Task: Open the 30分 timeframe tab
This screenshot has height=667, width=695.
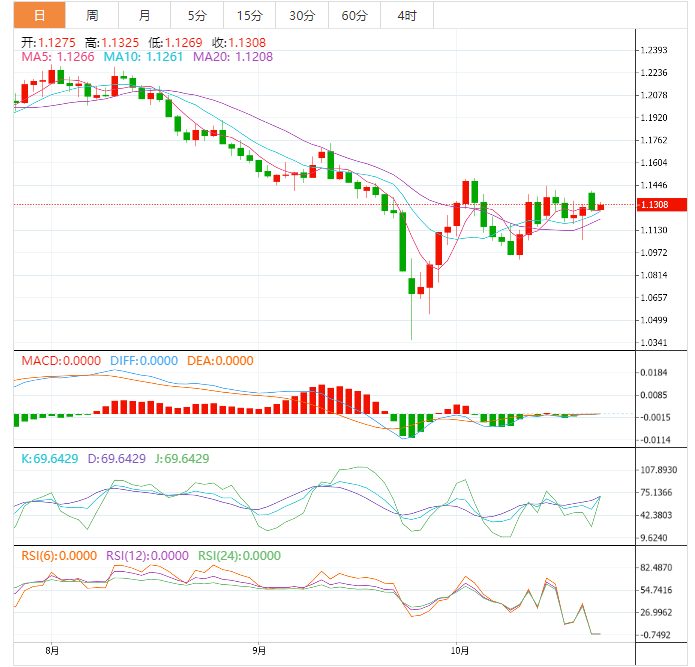Action: 302,16
